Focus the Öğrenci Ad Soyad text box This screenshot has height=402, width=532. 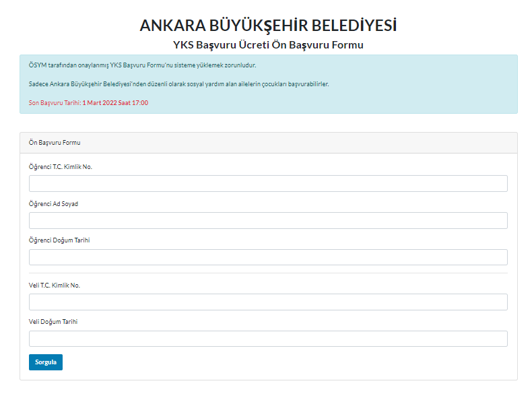pos(268,220)
